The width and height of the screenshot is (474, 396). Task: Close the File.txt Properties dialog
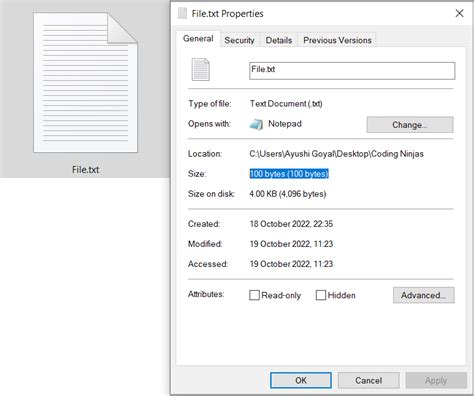tap(459, 13)
